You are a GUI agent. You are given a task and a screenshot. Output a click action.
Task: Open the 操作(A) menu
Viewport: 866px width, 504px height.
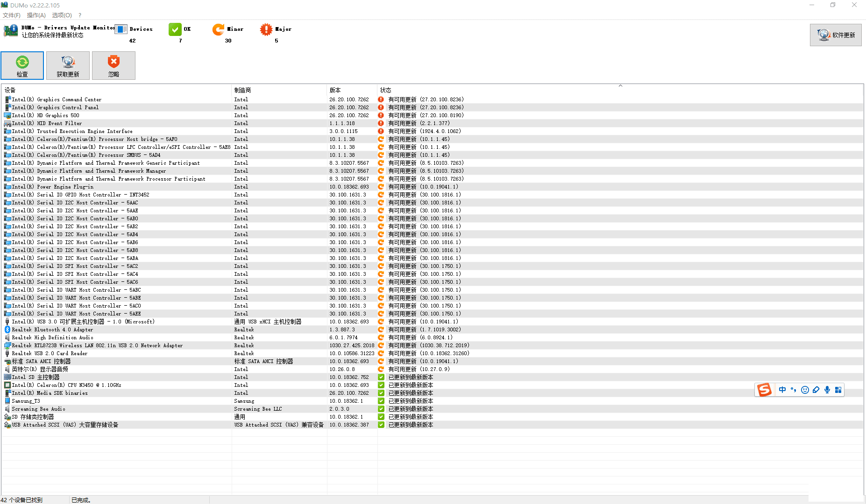tap(36, 15)
